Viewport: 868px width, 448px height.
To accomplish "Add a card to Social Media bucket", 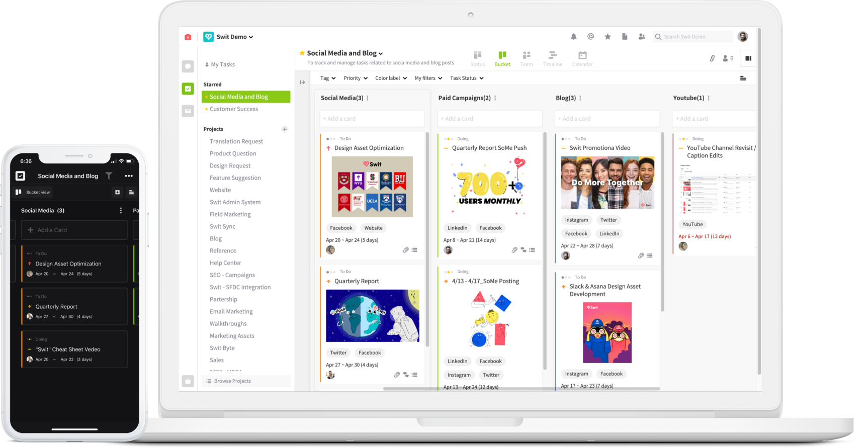I will pos(372,119).
